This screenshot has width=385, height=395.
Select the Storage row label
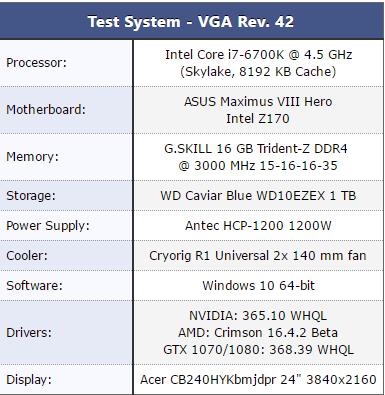pos(31,195)
